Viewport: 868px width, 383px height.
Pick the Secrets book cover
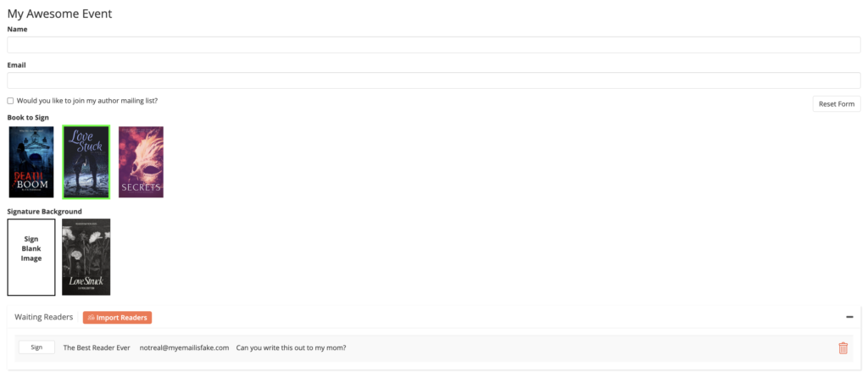point(141,162)
